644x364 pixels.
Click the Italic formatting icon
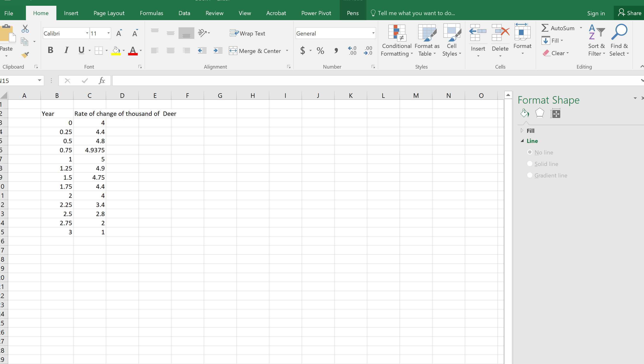(66, 50)
